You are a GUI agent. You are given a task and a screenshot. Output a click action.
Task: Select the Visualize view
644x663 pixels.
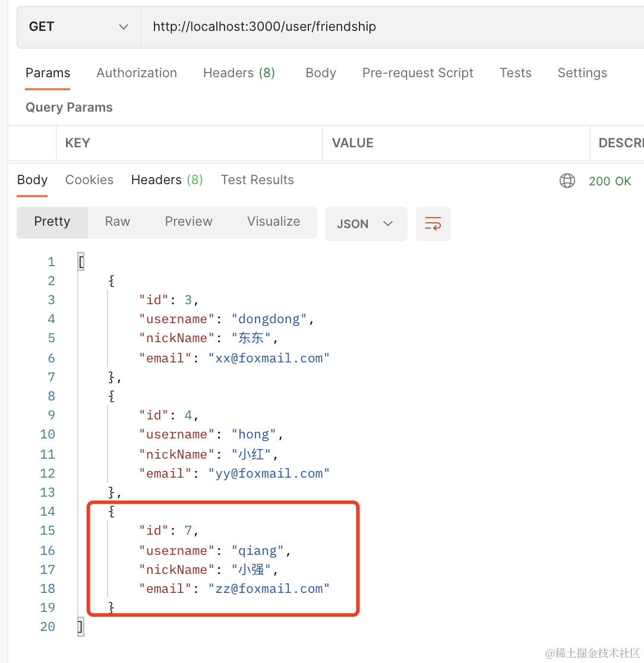coord(273,222)
